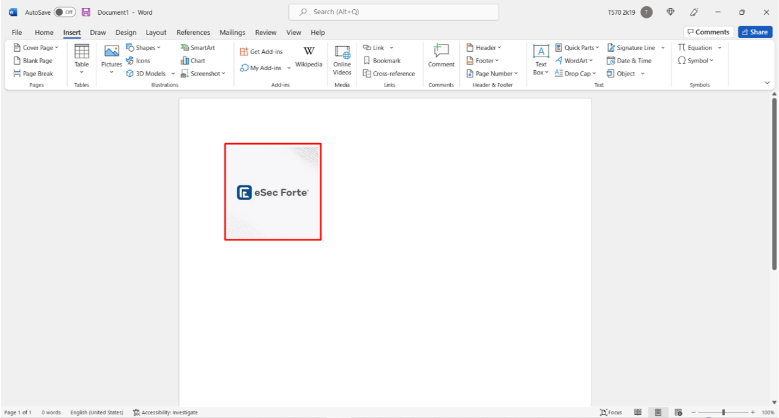Open Screenshot capture option
Screen dimensions: 779x418
203,74
